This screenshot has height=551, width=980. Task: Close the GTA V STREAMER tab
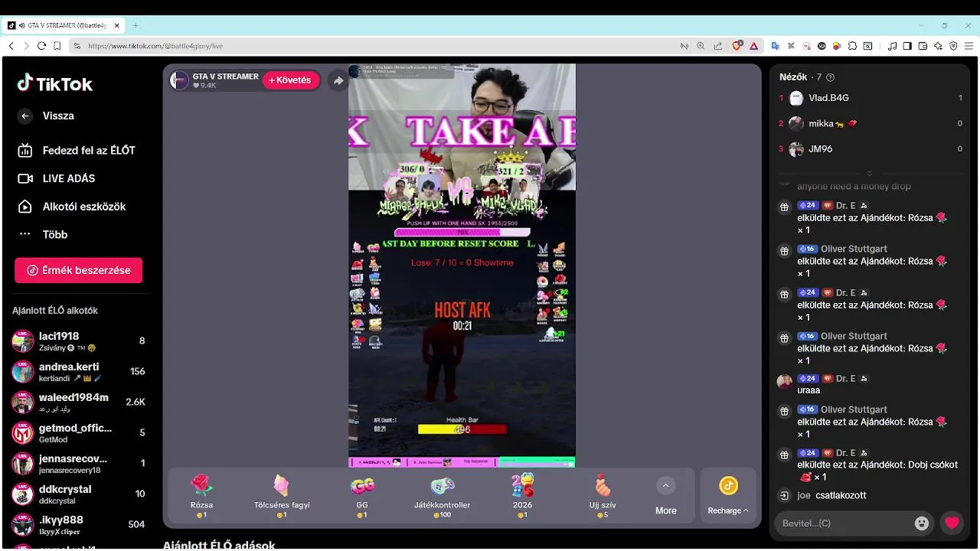coord(117,25)
